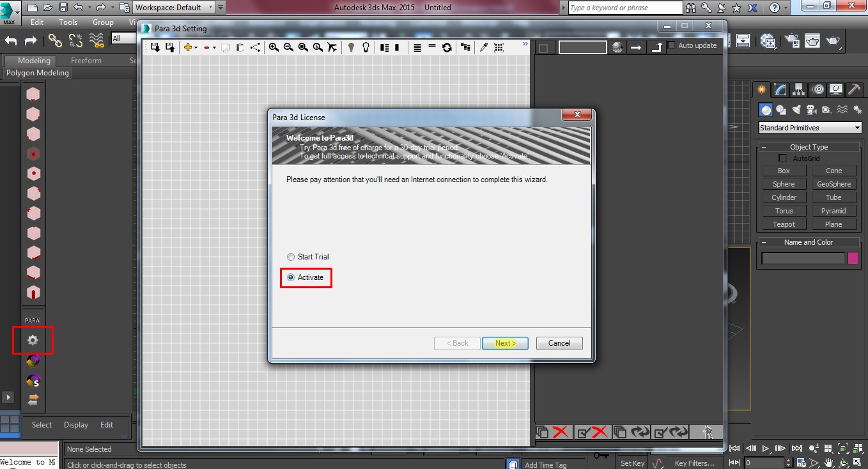This screenshot has height=469, width=868.
Task: Select the Shapes category icon
Action: [781, 110]
